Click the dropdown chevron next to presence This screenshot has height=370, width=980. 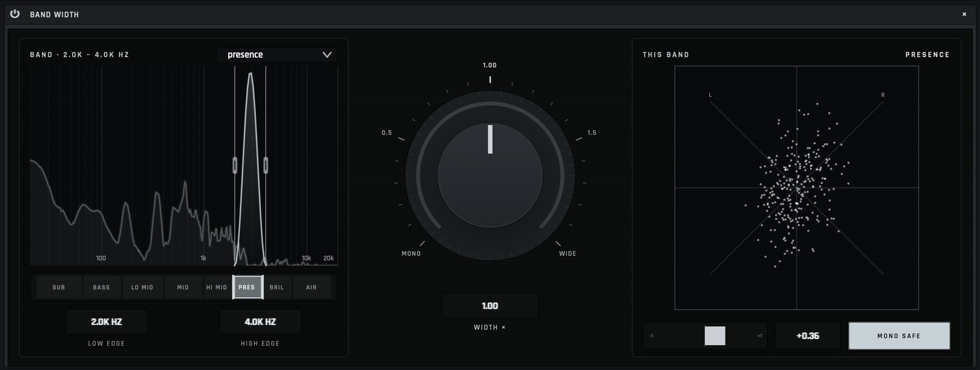327,55
